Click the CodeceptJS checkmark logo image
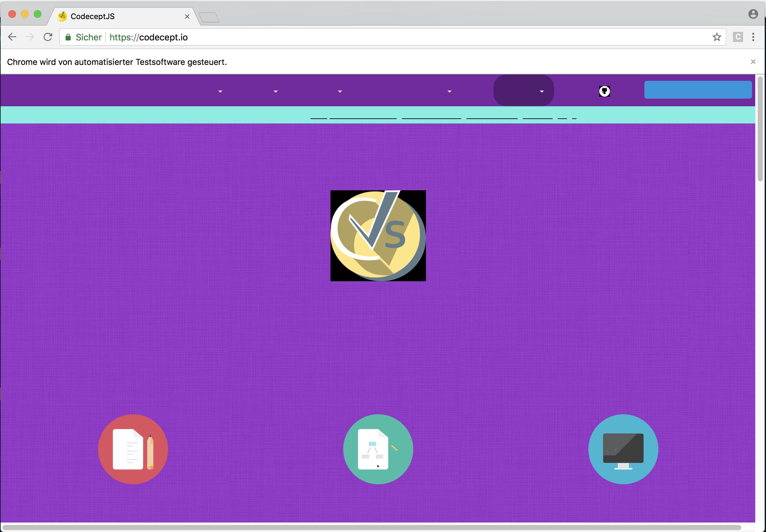The image size is (766, 532). 378,236
